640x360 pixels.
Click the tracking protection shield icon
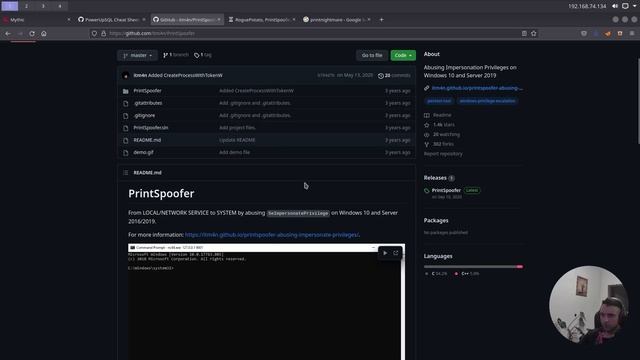94,33
